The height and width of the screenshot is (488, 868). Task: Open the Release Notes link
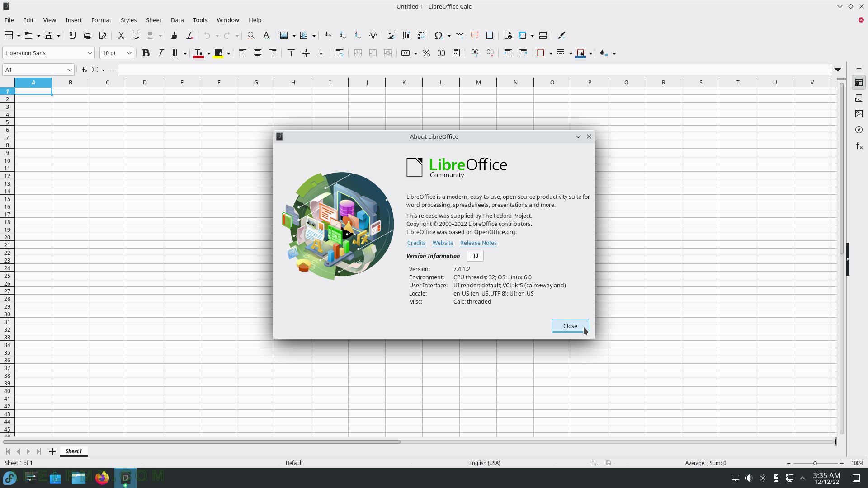click(x=478, y=243)
